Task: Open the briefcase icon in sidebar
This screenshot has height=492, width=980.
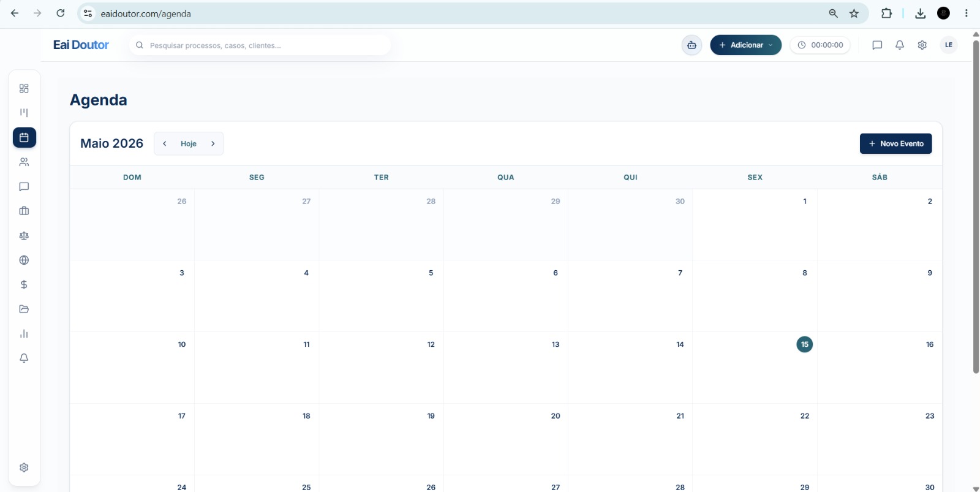Action: tap(24, 211)
